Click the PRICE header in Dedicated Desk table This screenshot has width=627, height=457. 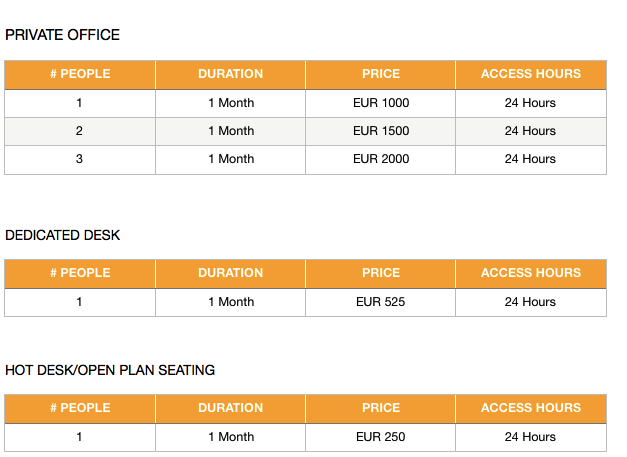pos(381,273)
